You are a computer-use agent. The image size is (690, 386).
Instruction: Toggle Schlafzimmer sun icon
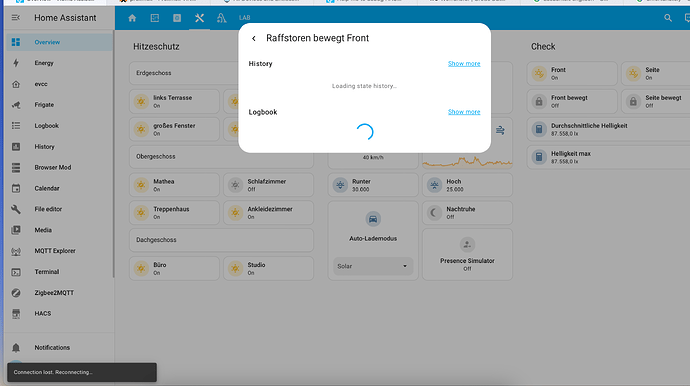point(235,185)
